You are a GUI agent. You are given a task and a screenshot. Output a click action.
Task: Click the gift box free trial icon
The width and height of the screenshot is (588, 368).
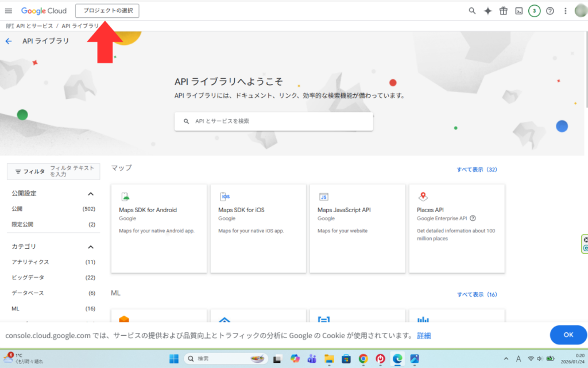pyautogui.click(x=503, y=11)
